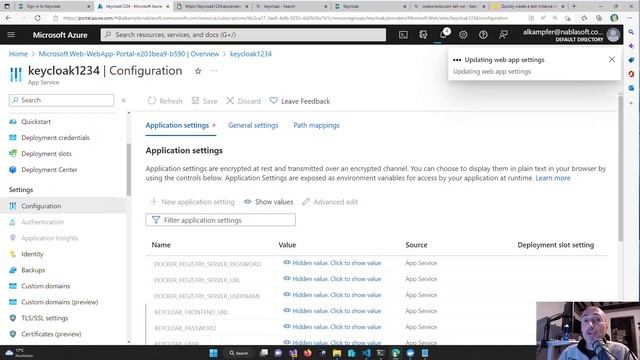Open the Azure portal hamburger menu
The image size is (640, 360).
click(x=11, y=35)
